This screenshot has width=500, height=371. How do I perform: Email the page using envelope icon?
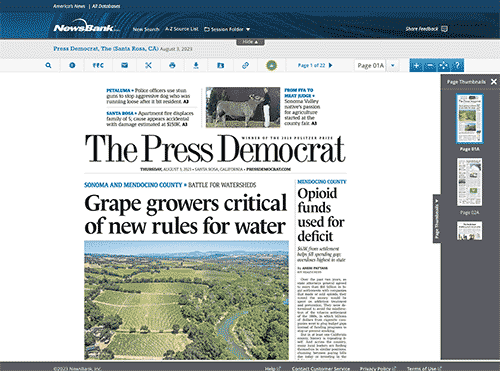[x=124, y=65]
